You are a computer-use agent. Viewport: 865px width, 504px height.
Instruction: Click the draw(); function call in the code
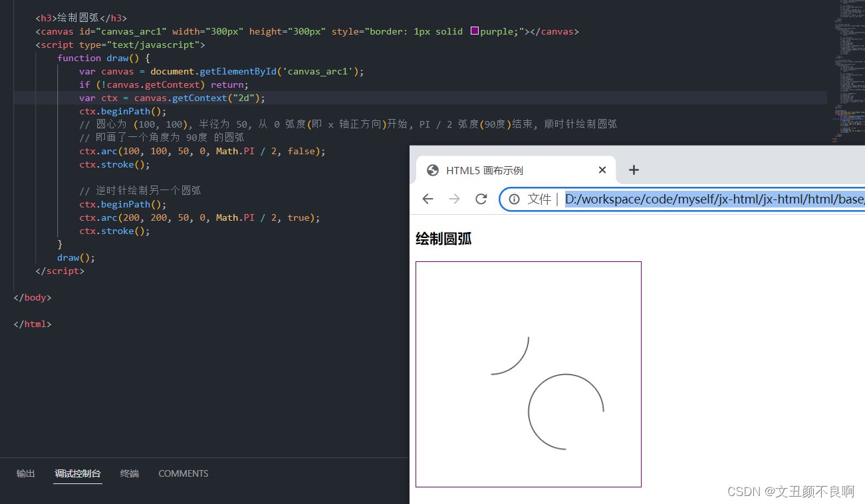coord(73,257)
